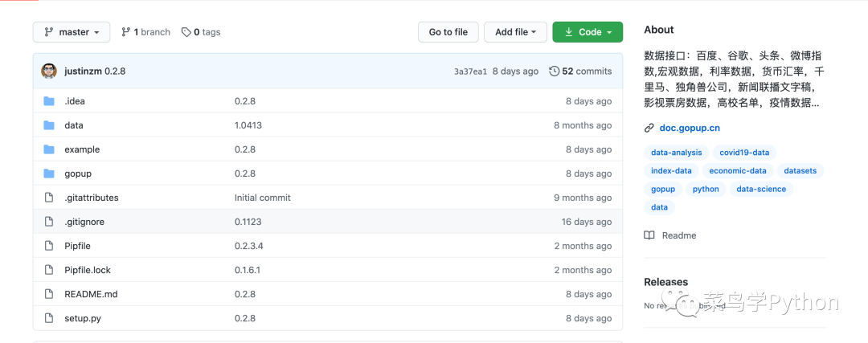Click the setup.py file icon

coord(49,318)
